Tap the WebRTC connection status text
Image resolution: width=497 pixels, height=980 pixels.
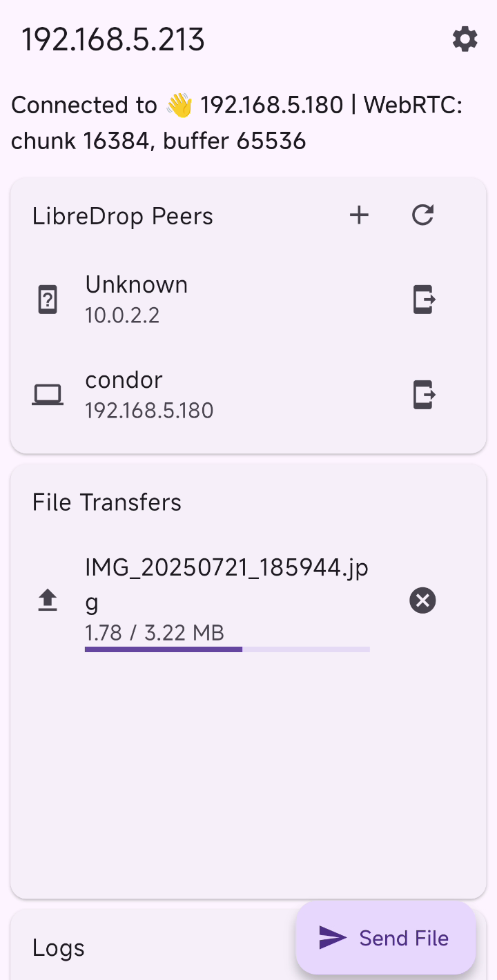(x=237, y=123)
